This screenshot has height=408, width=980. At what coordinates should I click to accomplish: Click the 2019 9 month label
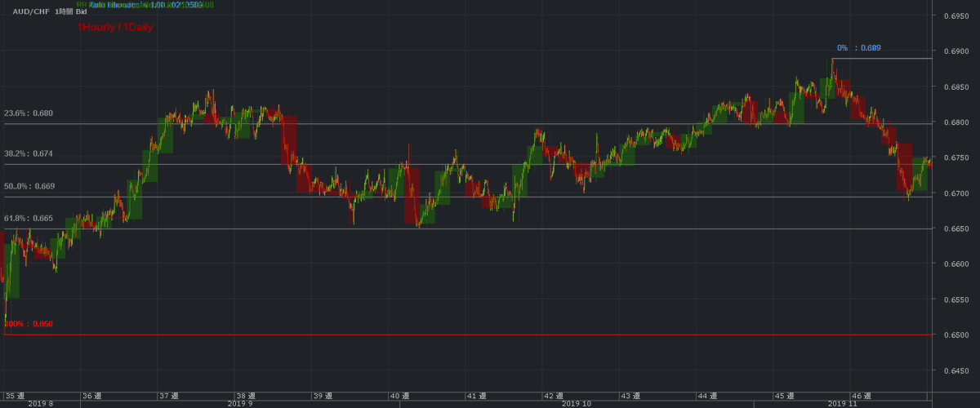click(x=240, y=404)
